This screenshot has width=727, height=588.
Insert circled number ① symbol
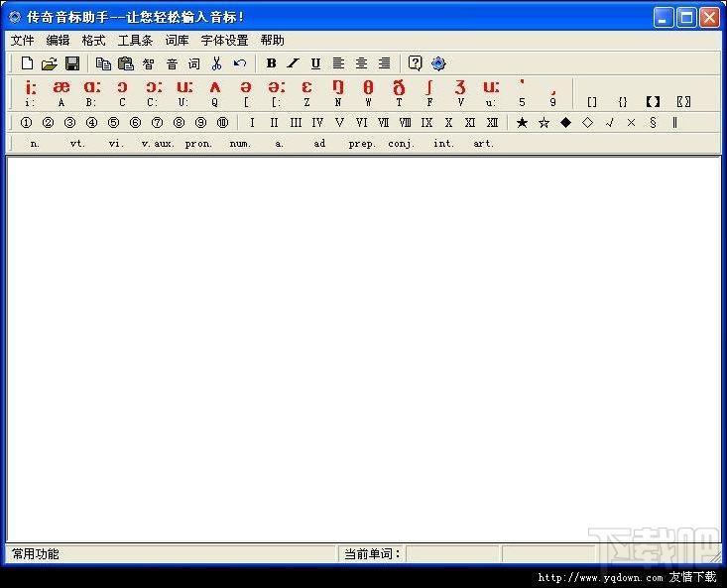pyautogui.click(x=27, y=123)
